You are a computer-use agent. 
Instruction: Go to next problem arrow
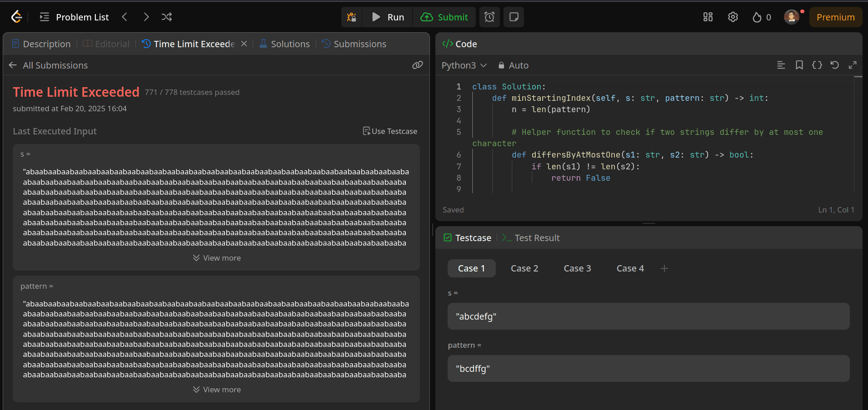146,17
